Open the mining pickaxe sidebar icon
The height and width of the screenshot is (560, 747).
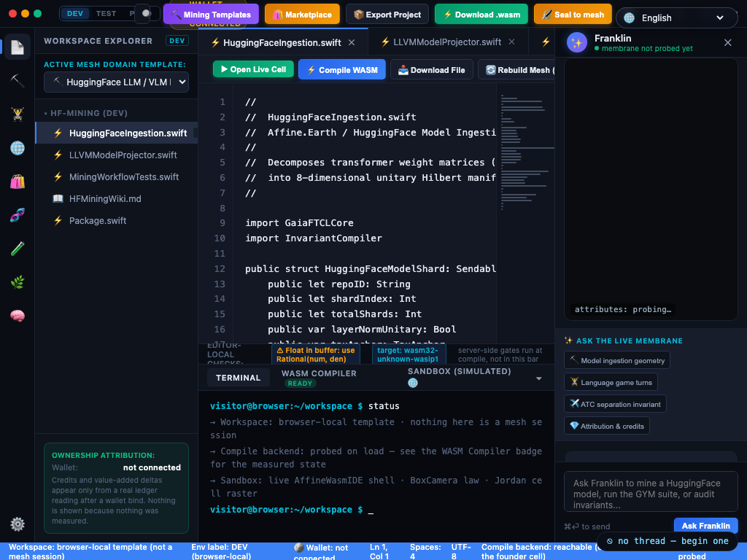coord(18,80)
